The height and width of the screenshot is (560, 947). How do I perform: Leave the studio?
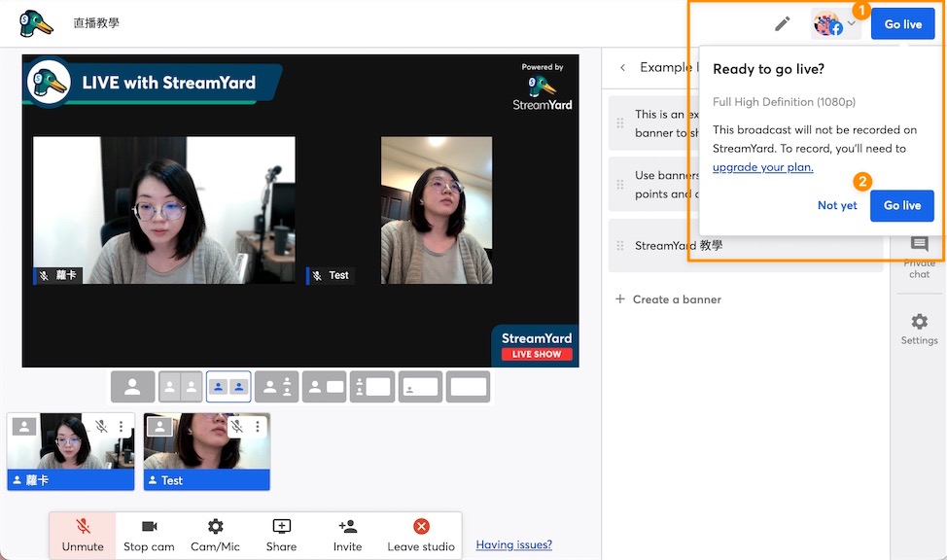421,535
